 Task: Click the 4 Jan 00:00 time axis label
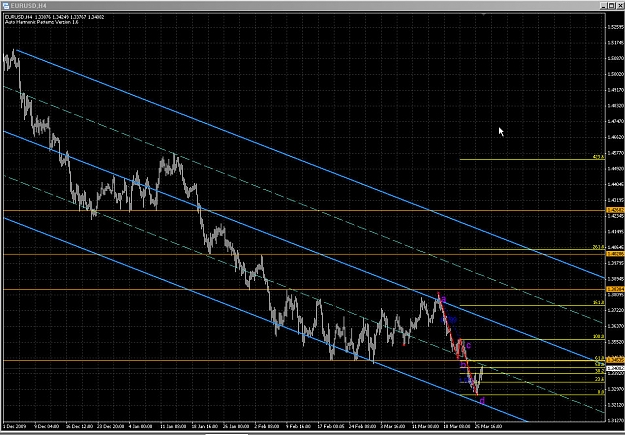point(142,426)
